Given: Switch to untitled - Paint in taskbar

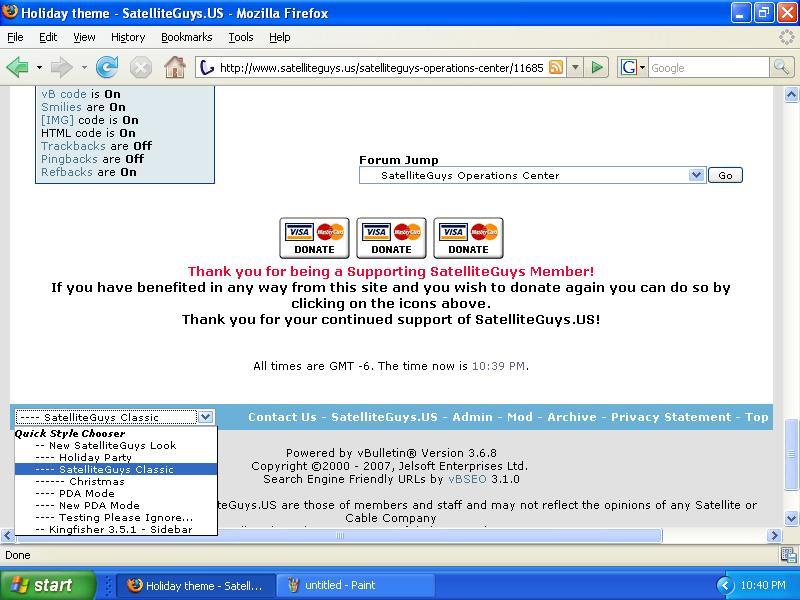Looking at the screenshot, I should (x=355, y=585).
